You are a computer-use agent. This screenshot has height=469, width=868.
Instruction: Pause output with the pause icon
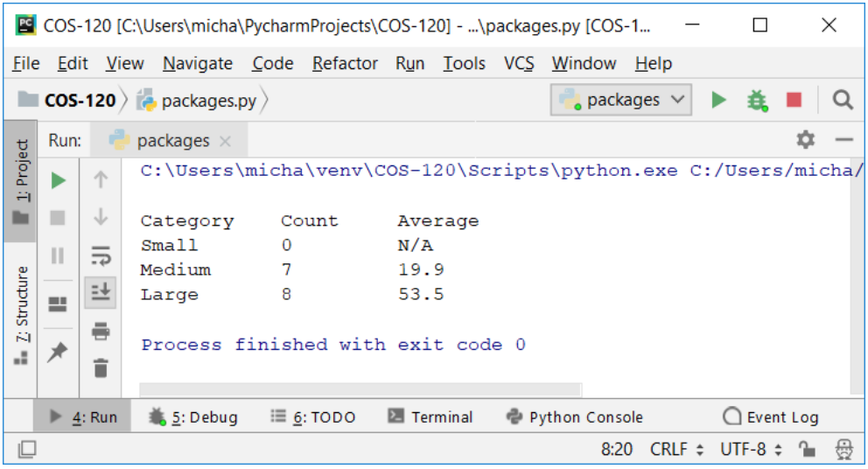tap(58, 255)
